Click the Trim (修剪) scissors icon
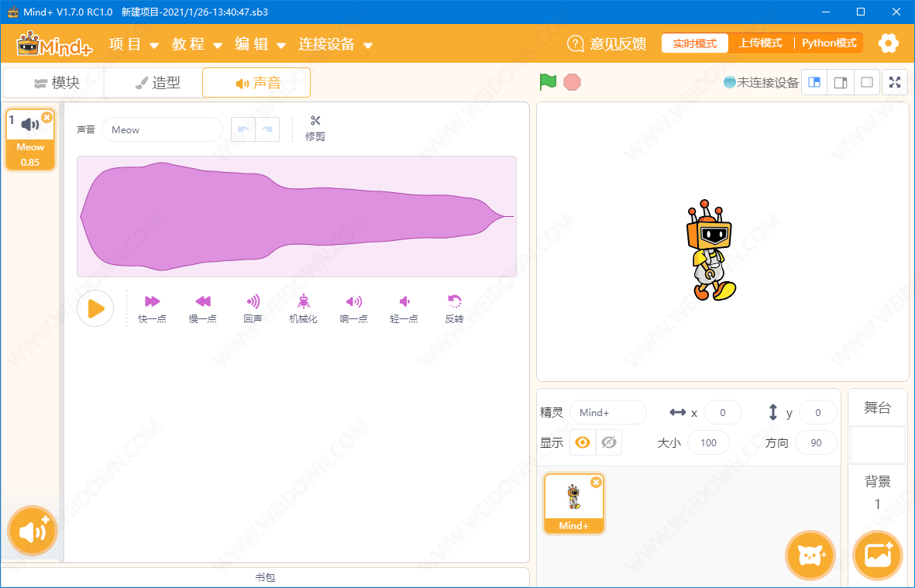The width and height of the screenshot is (915, 588). point(315,121)
